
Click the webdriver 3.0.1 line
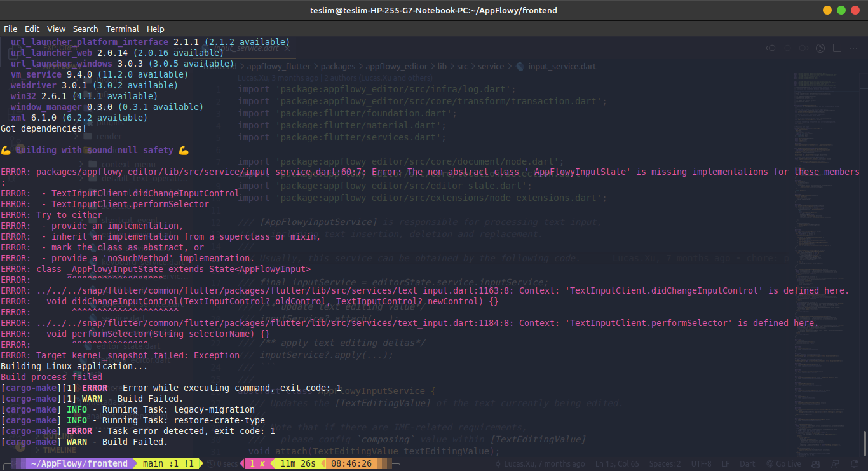pos(94,85)
